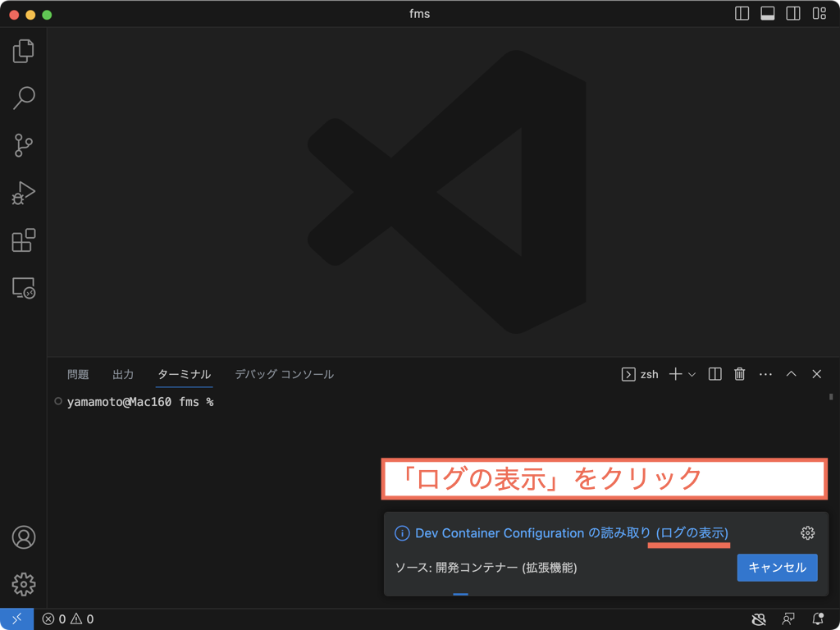Focus the terminal prompt yamamoto@Mac160 fms
The width and height of the screenshot is (840, 630).
(140, 402)
